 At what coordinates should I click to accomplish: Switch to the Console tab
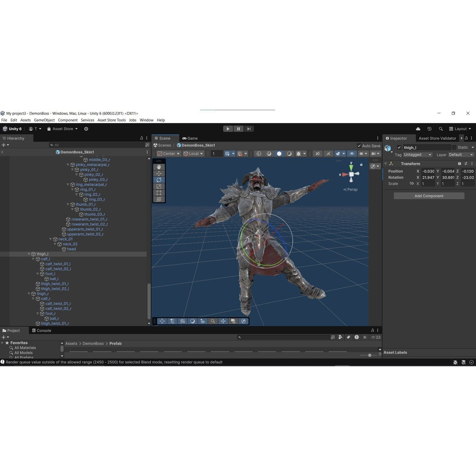pos(41,331)
